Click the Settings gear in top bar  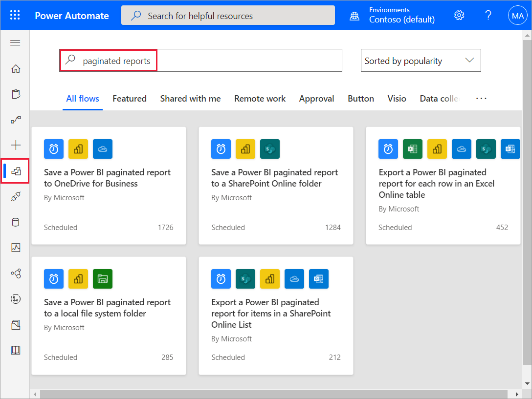click(459, 15)
